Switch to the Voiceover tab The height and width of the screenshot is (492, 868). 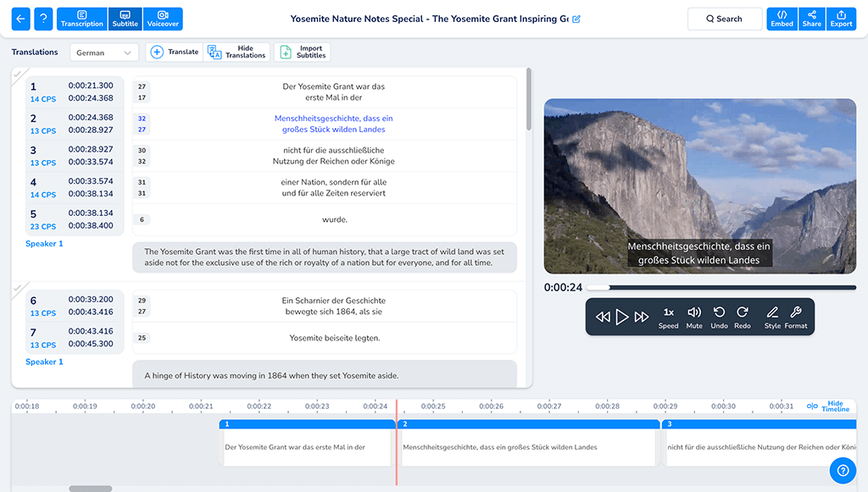tap(163, 19)
